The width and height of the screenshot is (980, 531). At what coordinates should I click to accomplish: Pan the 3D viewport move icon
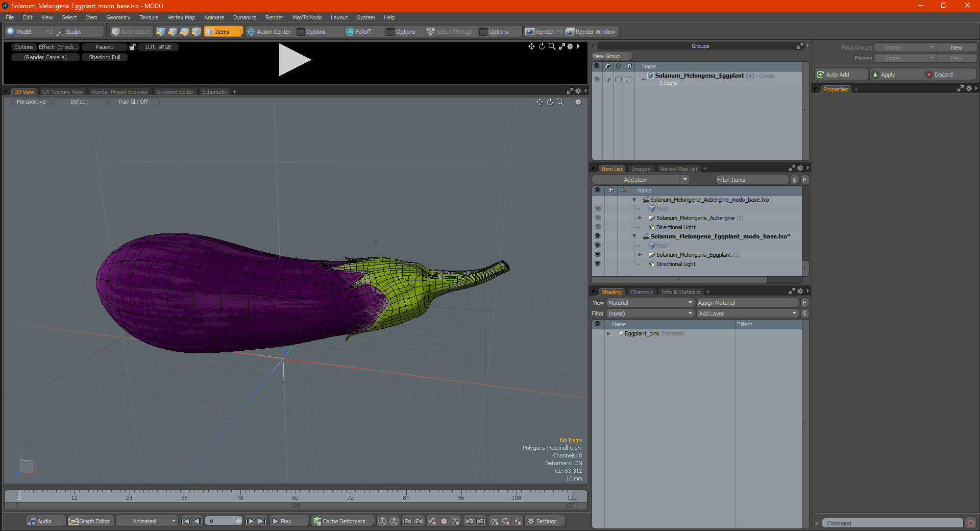540,102
